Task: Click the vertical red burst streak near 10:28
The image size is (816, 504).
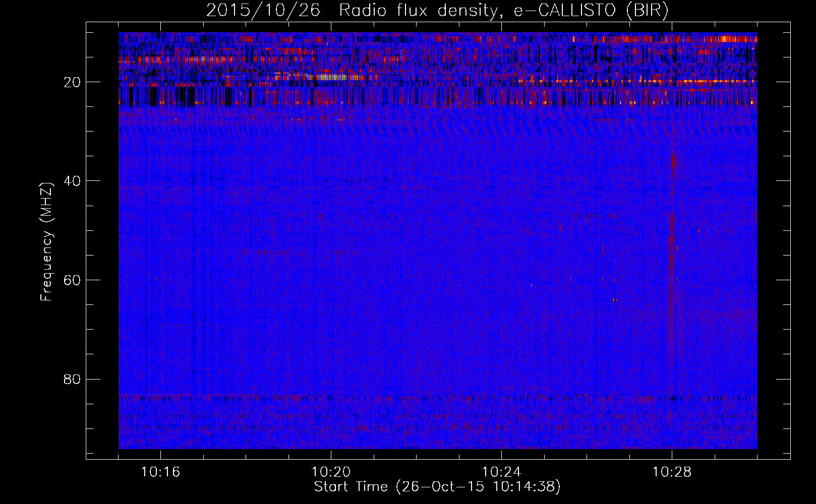Action: (671, 262)
